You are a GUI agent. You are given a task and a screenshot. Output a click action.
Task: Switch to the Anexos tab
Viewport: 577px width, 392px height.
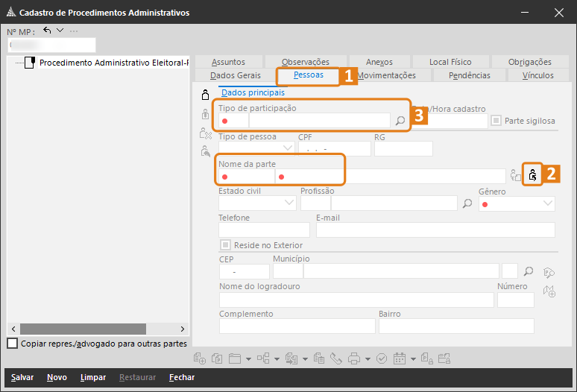pyautogui.click(x=379, y=62)
